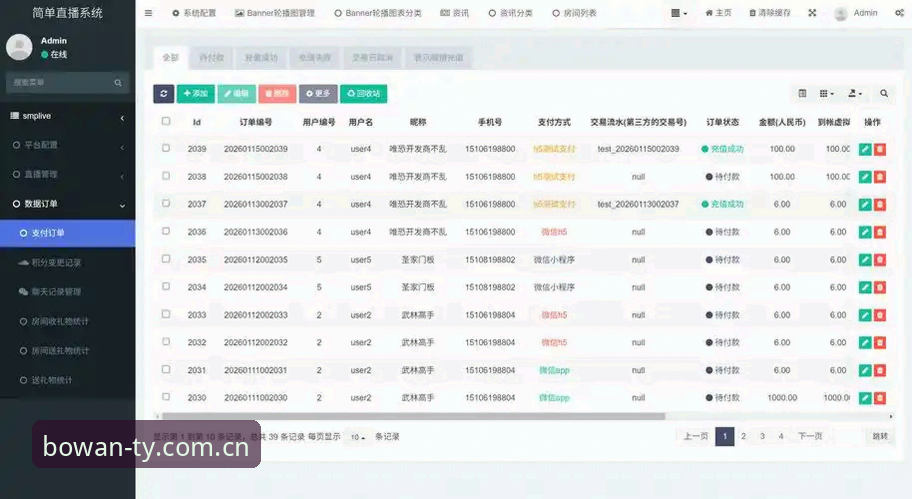
Task: Click the hamburger menu toggle in top bar
Action: [x=148, y=13]
